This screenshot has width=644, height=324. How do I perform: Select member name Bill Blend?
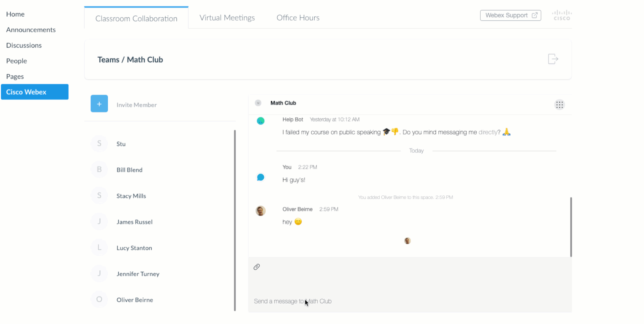point(129,170)
